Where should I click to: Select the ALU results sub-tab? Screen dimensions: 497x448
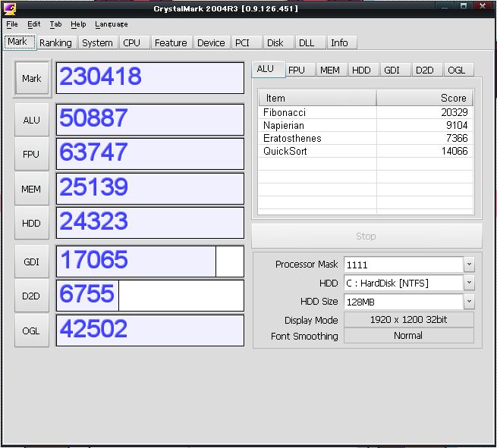pyautogui.click(x=268, y=69)
